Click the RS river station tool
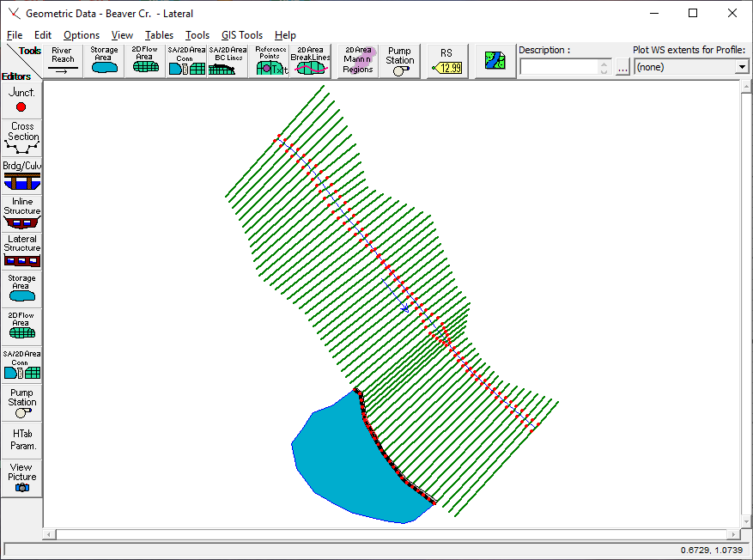The image size is (753, 560). (x=447, y=61)
